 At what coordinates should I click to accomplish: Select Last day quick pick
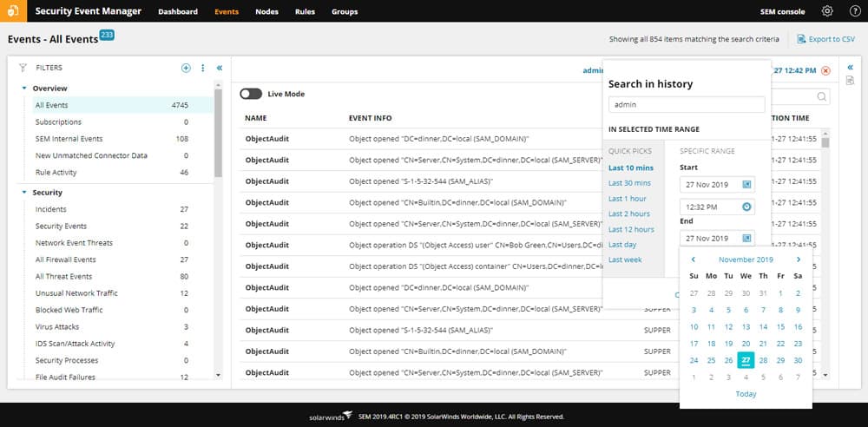[x=622, y=244]
